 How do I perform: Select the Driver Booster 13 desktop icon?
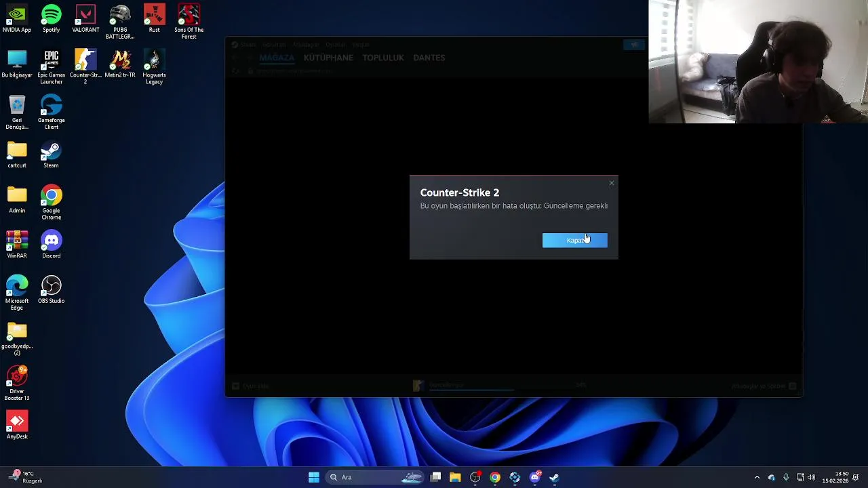pos(17,384)
